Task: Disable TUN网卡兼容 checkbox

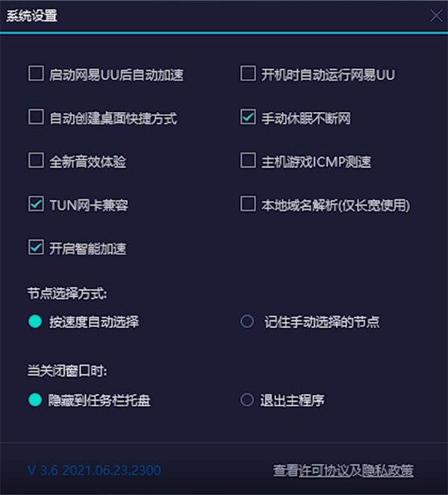Action: [x=36, y=204]
